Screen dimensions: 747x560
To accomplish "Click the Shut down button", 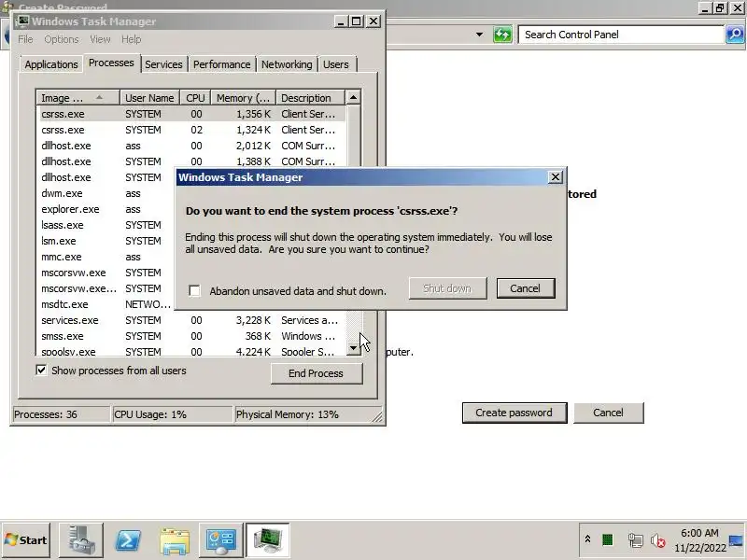I will pyautogui.click(x=447, y=288).
